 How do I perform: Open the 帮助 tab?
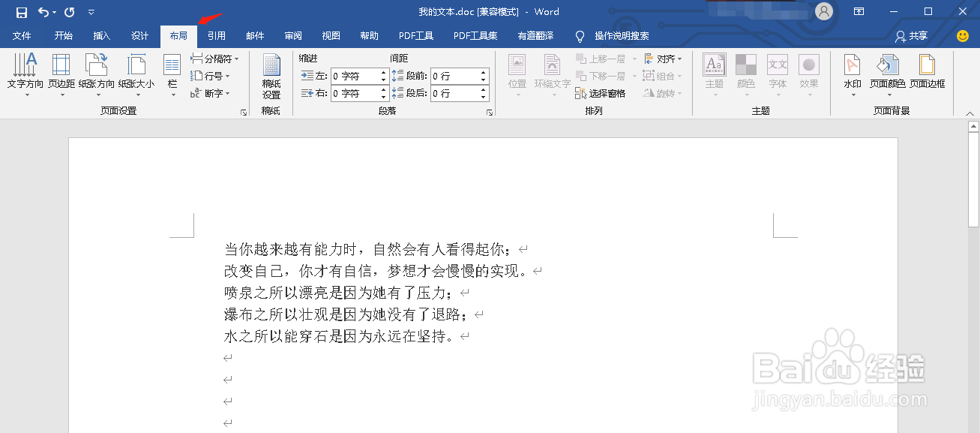point(370,36)
